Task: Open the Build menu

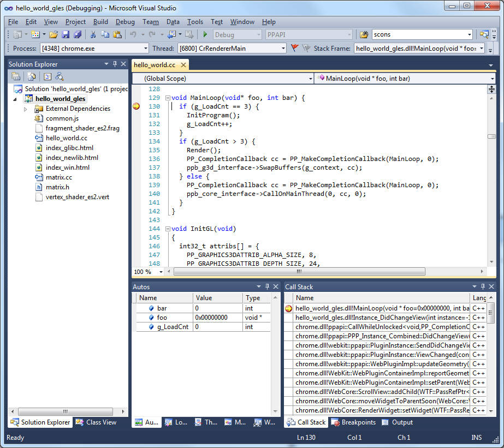Action: pyautogui.click(x=100, y=21)
